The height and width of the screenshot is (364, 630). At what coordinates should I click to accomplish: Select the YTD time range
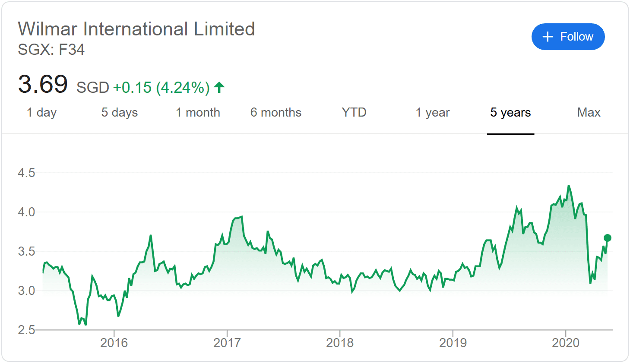354,113
